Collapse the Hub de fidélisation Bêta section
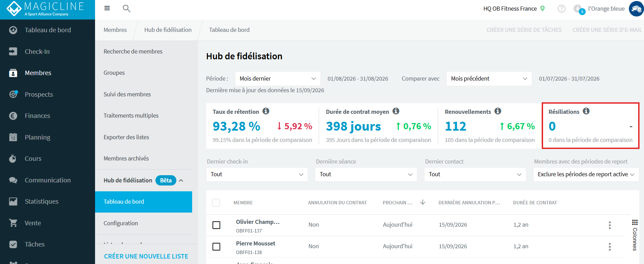644x264 pixels. pos(181,180)
